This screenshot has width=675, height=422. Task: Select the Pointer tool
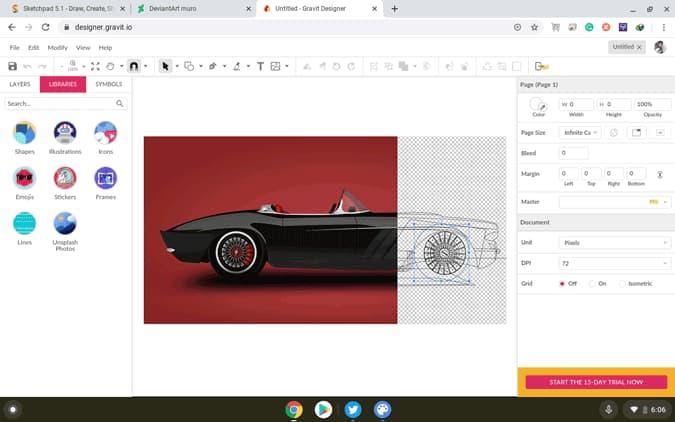click(x=165, y=66)
